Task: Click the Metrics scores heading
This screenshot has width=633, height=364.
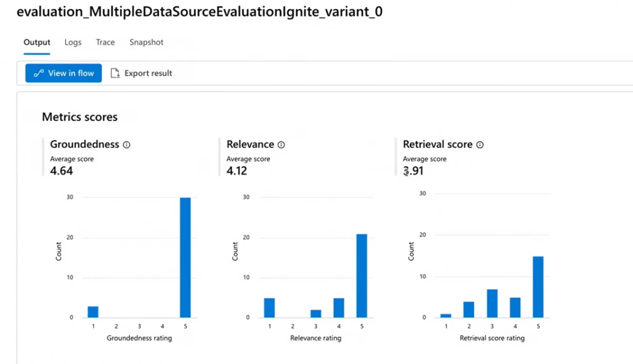Action: [x=80, y=117]
